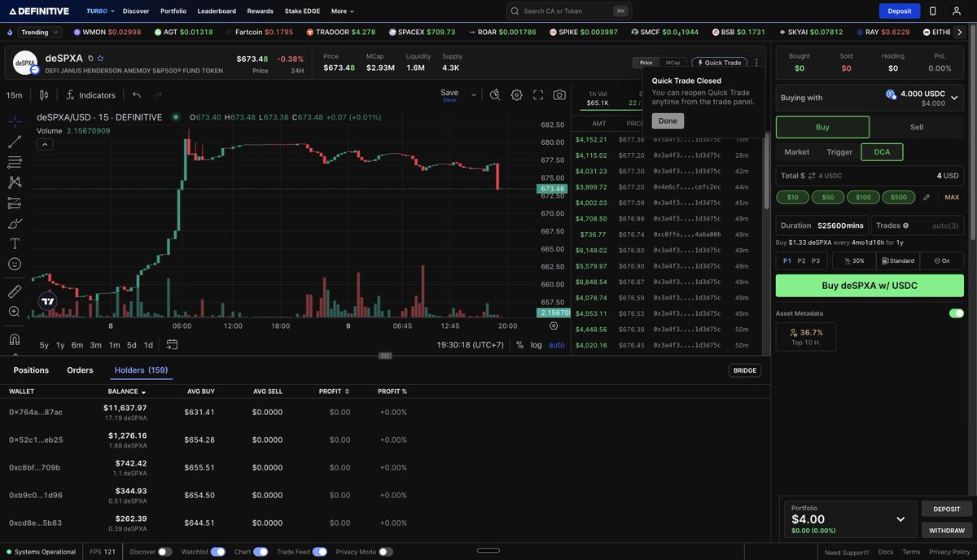Open the Leaderboard menu item
977x560 pixels.
217,11
